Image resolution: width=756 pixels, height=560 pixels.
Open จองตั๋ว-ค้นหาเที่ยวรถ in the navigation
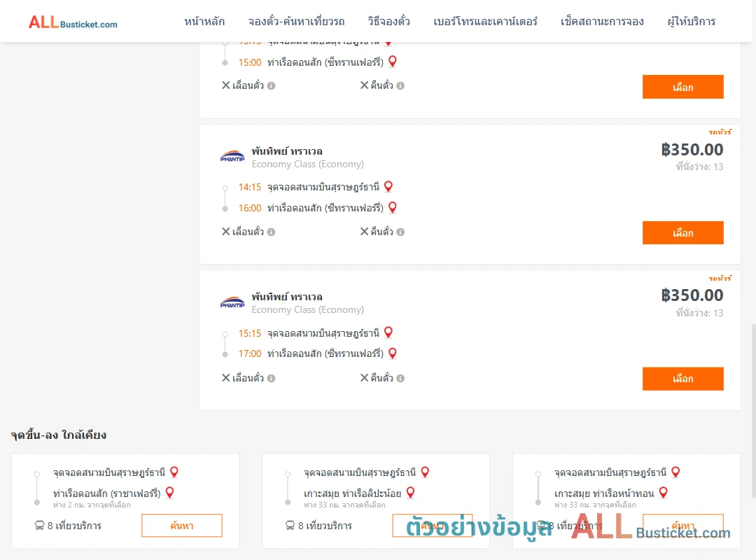click(296, 21)
